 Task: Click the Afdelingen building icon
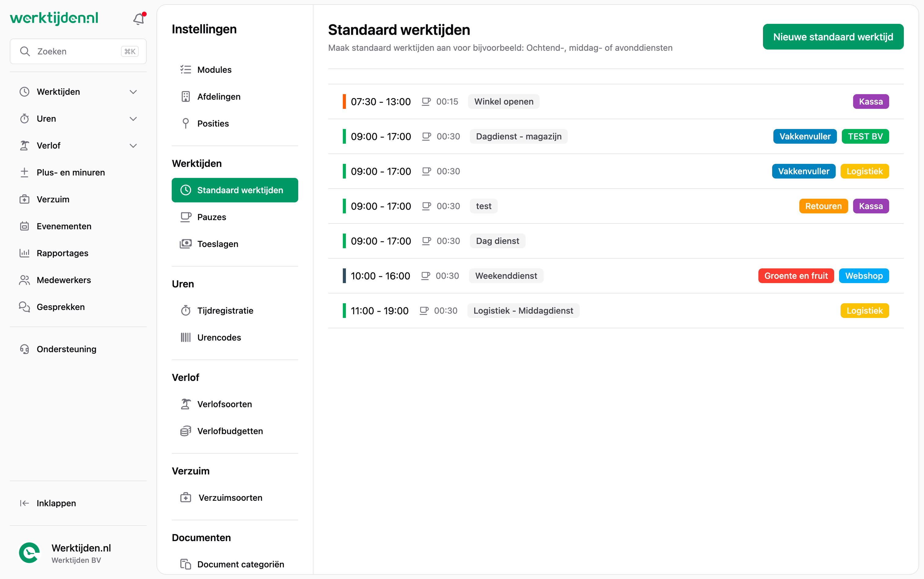[x=186, y=97]
